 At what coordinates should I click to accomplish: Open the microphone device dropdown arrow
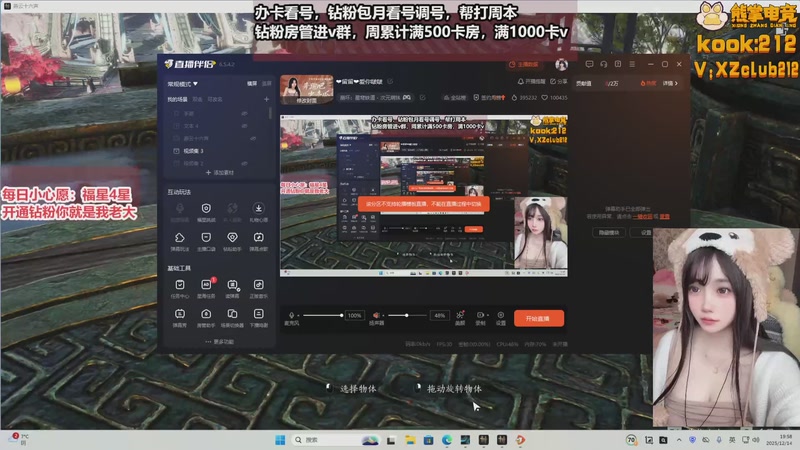pyautogui.click(x=298, y=315)
